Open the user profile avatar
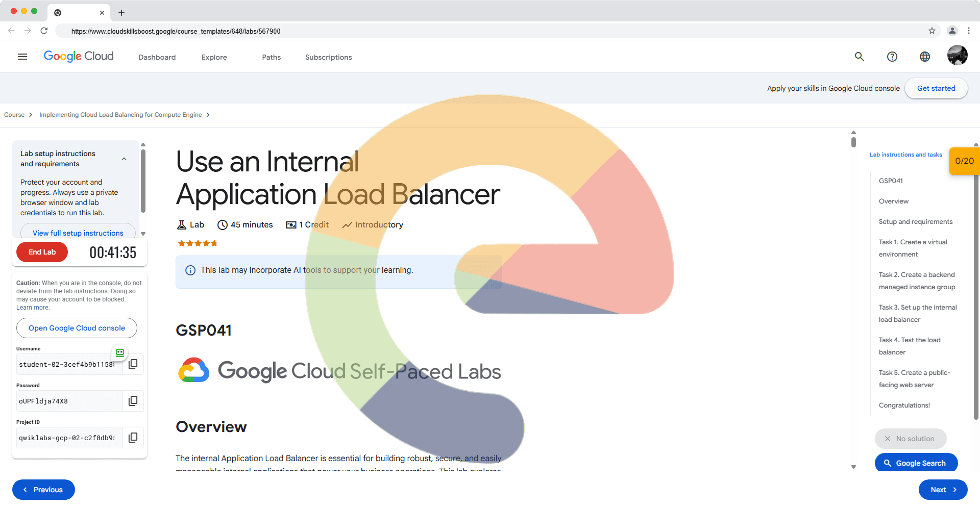The width and height of the screenshot is (980, 508). [x=957, y=56]
